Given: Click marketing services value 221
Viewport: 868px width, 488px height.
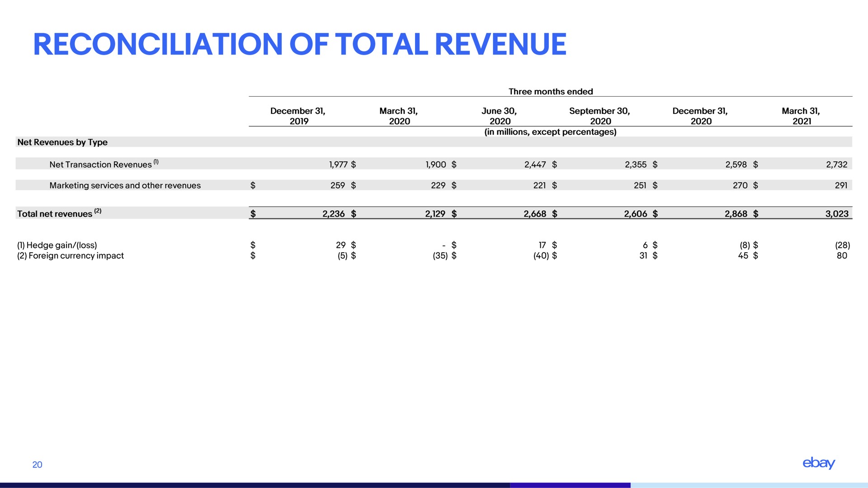Looking at the screenshot, I should (x=539, y=185).
